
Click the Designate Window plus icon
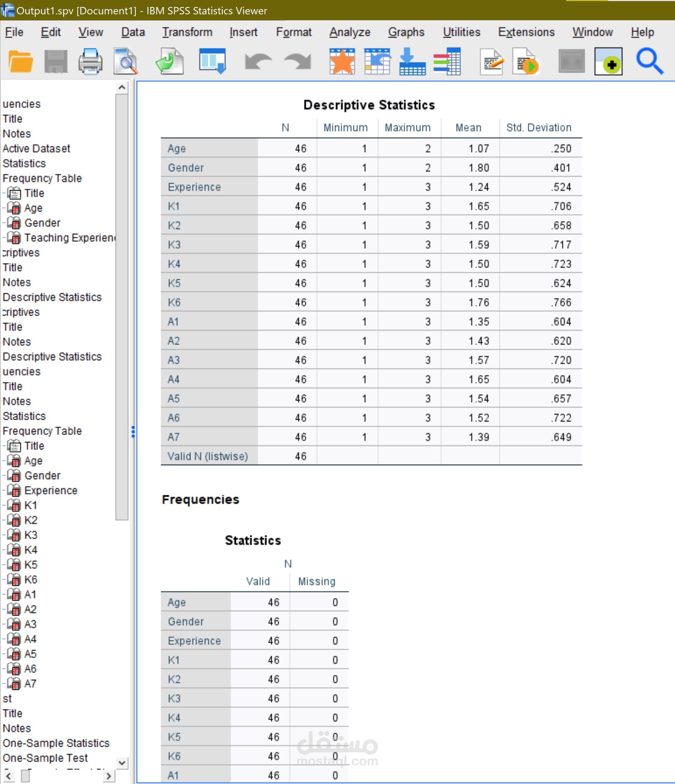pos(608,61)
